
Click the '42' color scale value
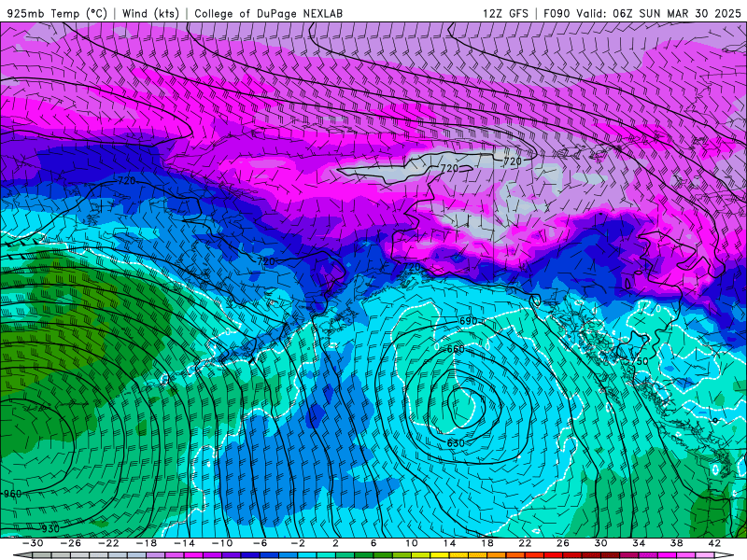pyautogui.click(x=714, y=543)
